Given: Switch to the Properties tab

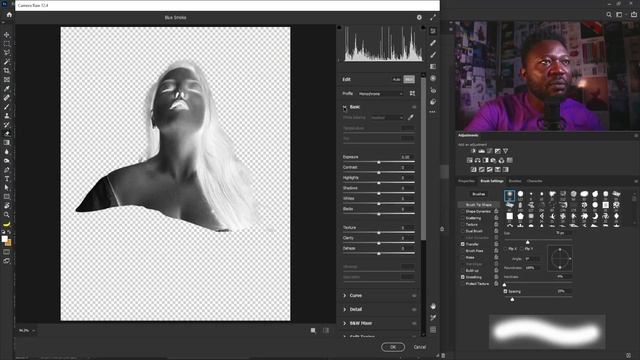Looking at the screenshot, I should [467, 181].
